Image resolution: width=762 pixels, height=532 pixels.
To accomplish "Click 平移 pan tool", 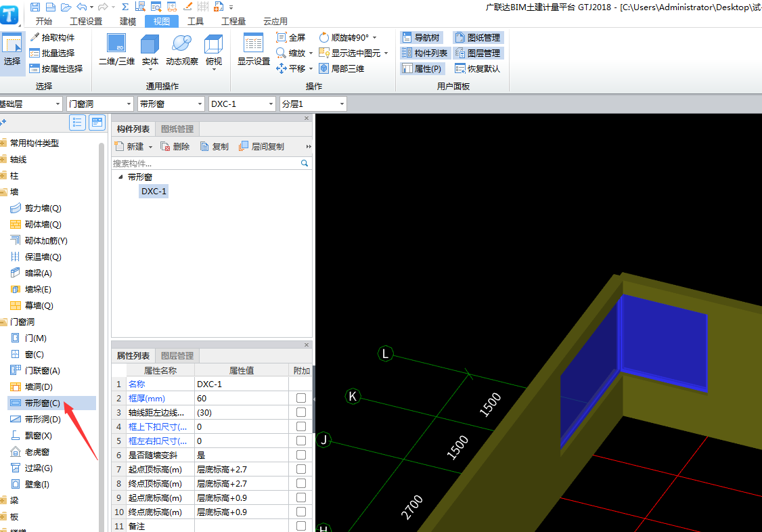I will 291,68.
